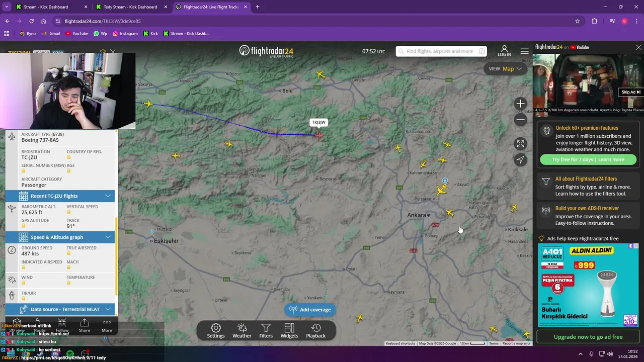The image size is (644, 362).
Task: Open a new browser tab
Action: click(x=258, y=7)
